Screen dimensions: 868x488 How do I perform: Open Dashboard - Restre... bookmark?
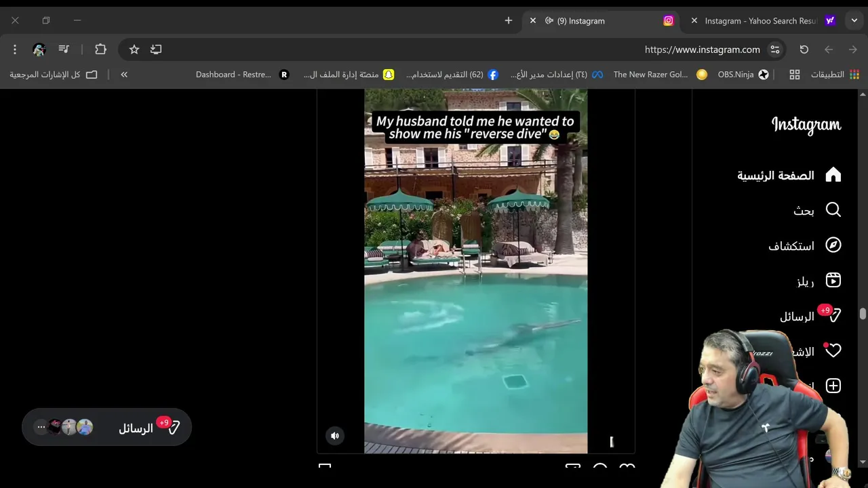pos(242,75)
